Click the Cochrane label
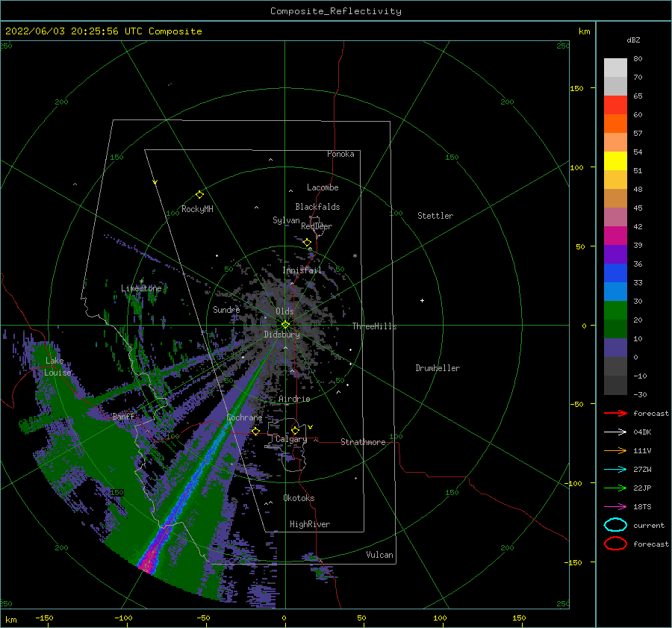The image size is (672, 628). click(x=244, y=417)
